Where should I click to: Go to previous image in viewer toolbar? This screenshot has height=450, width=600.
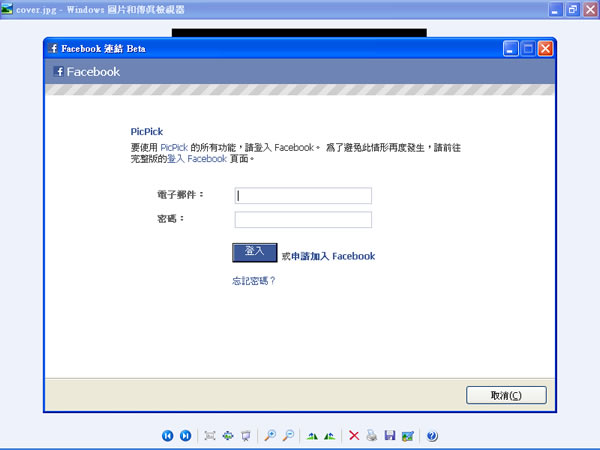point(168,435)
